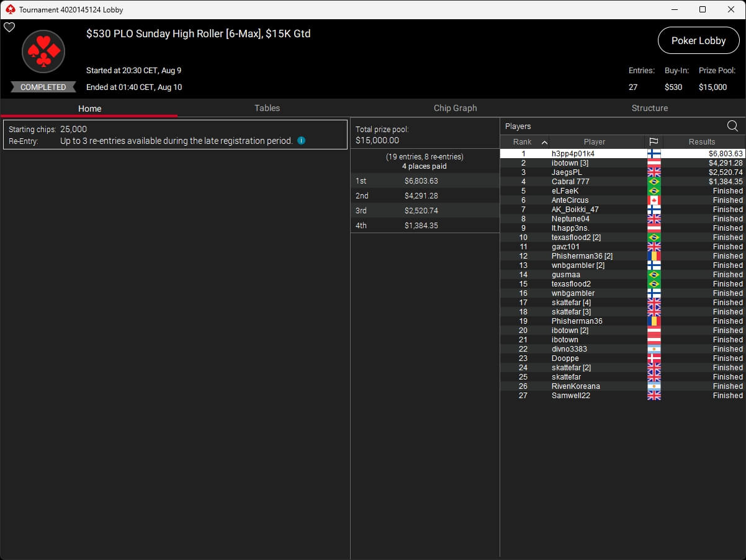Click the Finished result for eLFaeK

click(x=728, y=191)
